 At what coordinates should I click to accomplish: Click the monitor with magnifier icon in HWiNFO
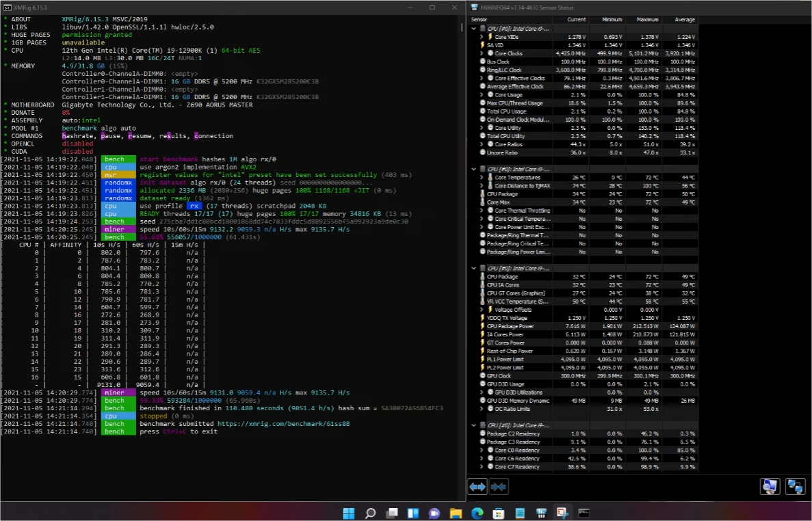click(770, 487)
